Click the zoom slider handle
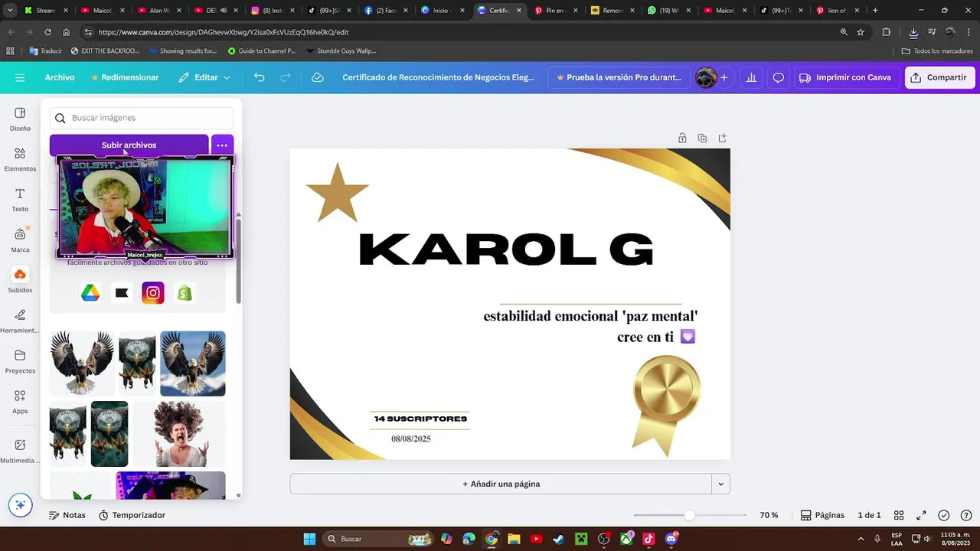The width and height of the screenshot is (980, 551). (689, 515)
